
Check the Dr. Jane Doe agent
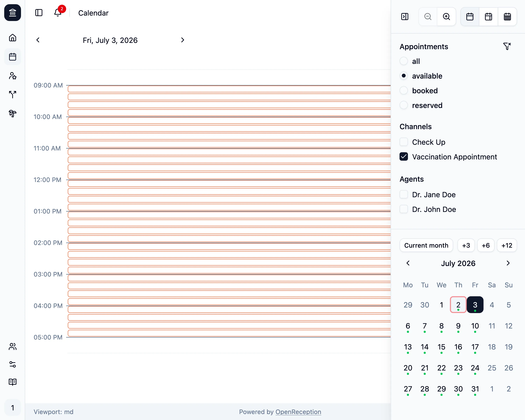click(x=404, y=194)
